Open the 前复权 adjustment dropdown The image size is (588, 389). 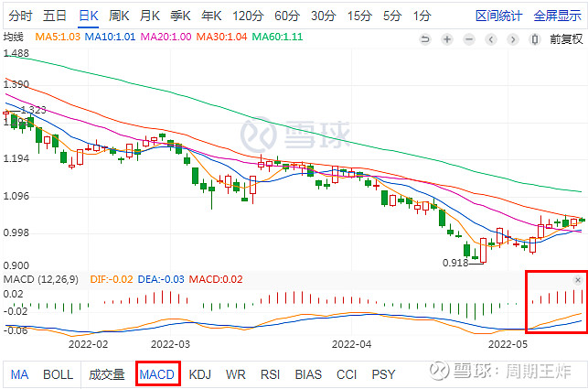click(566, 39)
